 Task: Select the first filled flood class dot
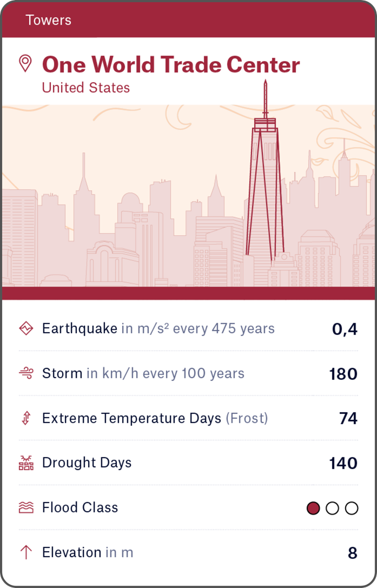pos(313,508)
